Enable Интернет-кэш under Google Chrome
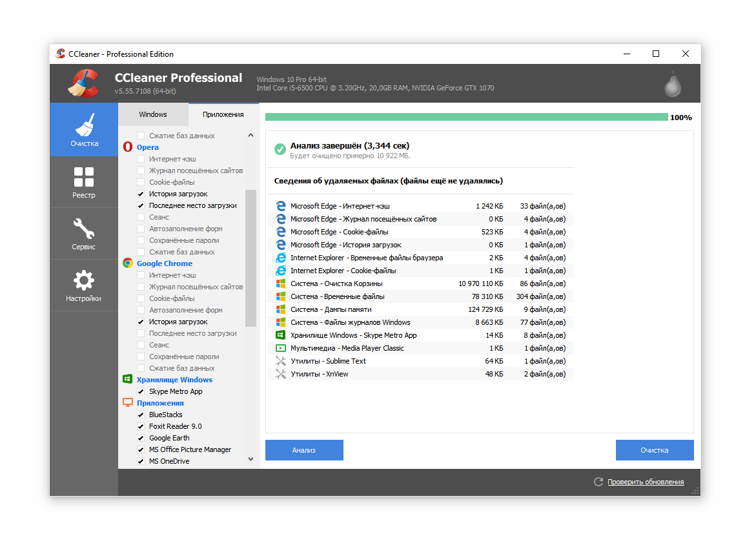The width and height of the screenshot is (756, 547). click(141, 275)
